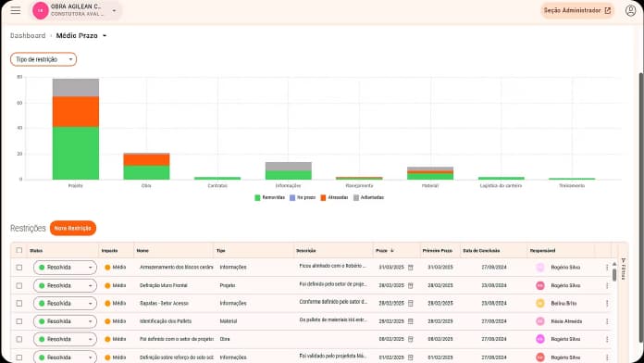Click the green segment of the Projeto bar
This screenshot has width=644, height=363.
pos(76,153)
